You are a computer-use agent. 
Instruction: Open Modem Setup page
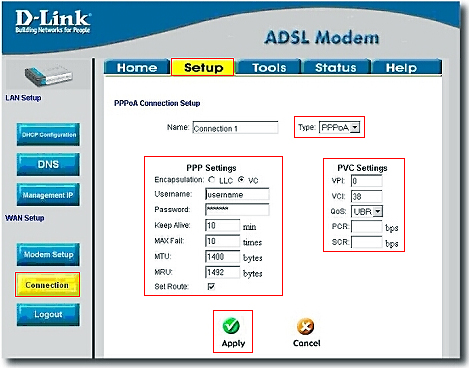[48, 254]
